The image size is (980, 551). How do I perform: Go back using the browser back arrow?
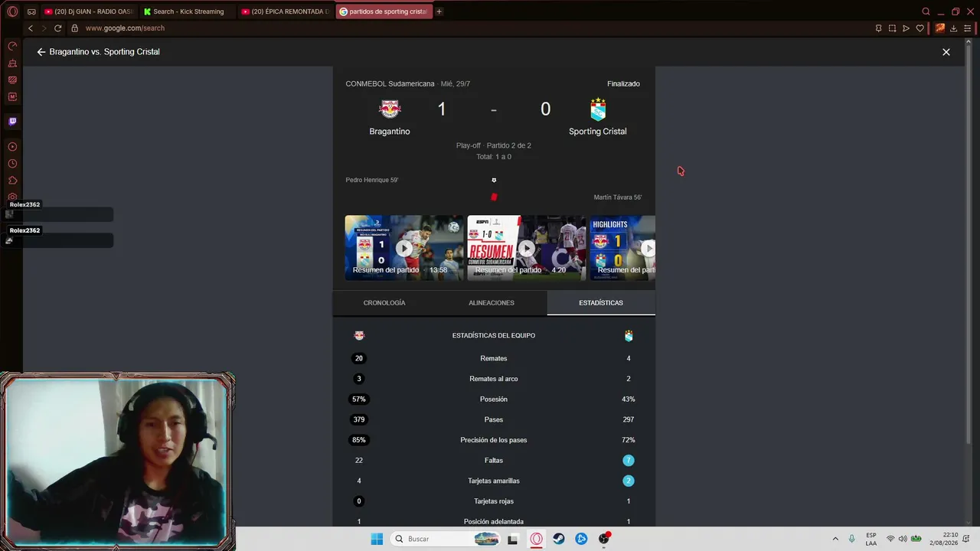[x=31, y=28]
